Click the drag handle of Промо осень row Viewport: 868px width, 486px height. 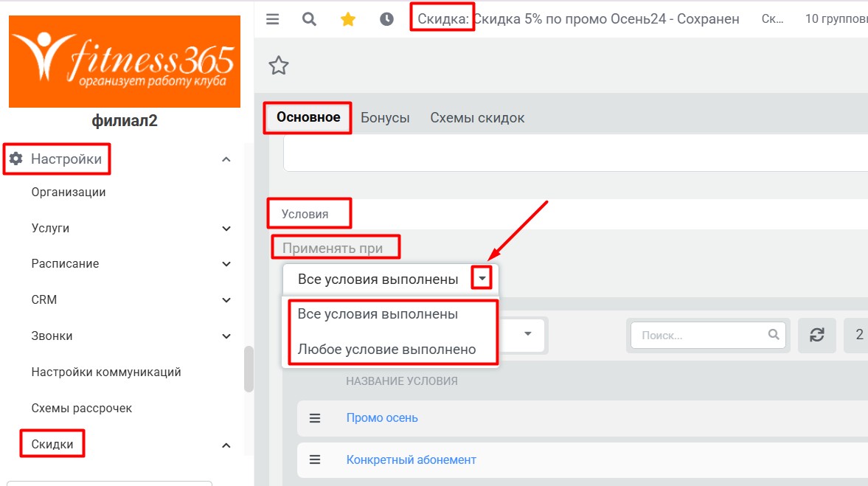[314, 418]
